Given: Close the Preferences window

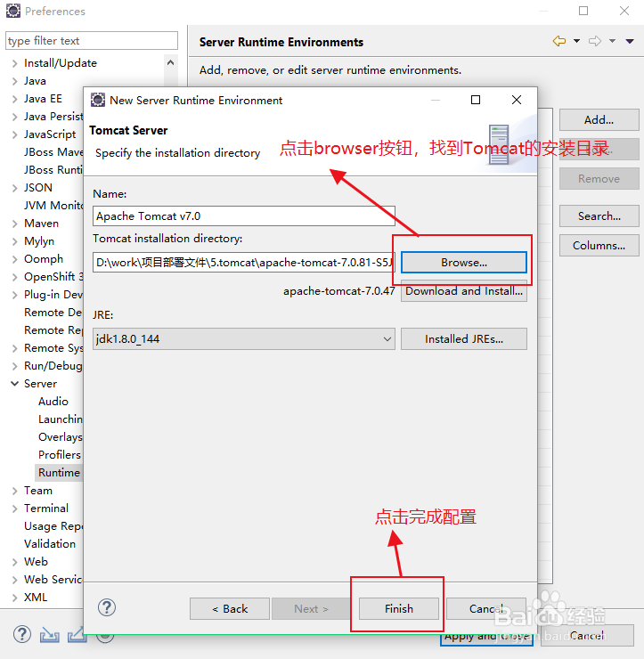Looking at the screenshot, I should click(624, 11).
